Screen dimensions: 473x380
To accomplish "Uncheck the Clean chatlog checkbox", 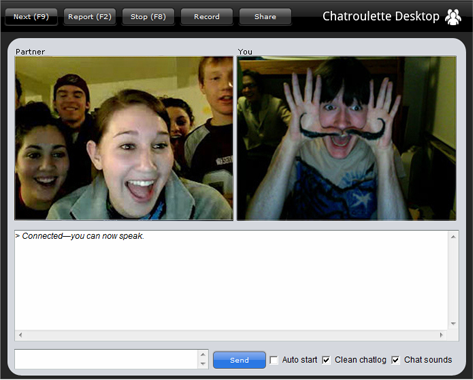I will pos(326,360).
